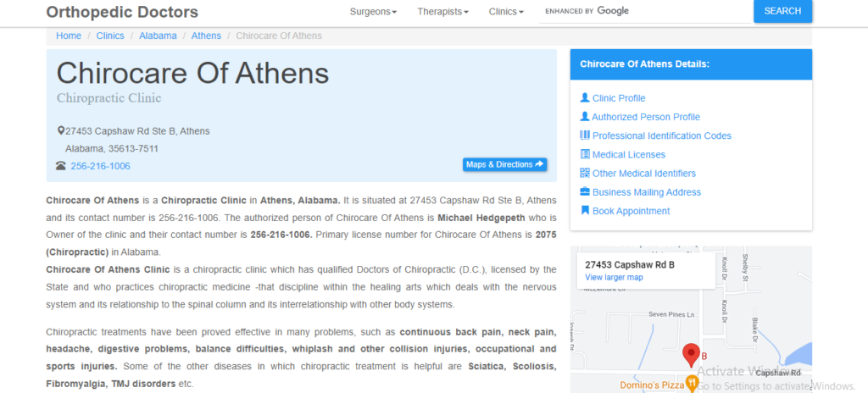The height and width of the screenshot is (393, 868).
Task: Open the Orthopedic Doctors site title
Action: 122,12
